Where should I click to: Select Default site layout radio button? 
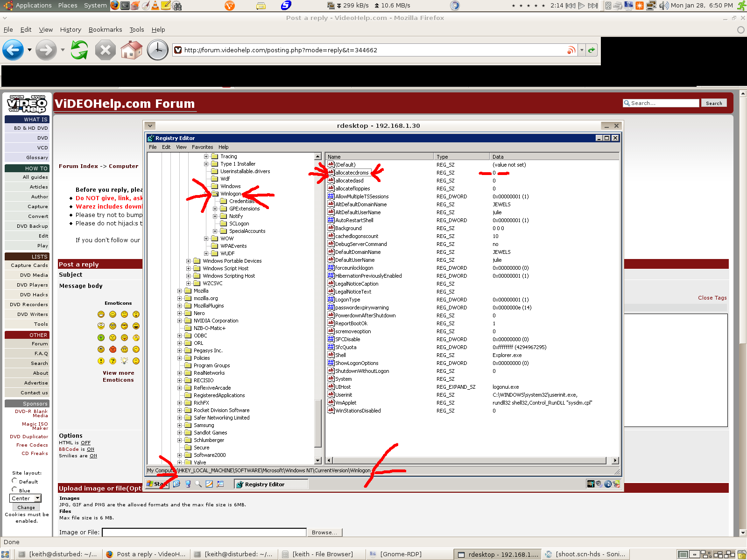click(14, 481)
